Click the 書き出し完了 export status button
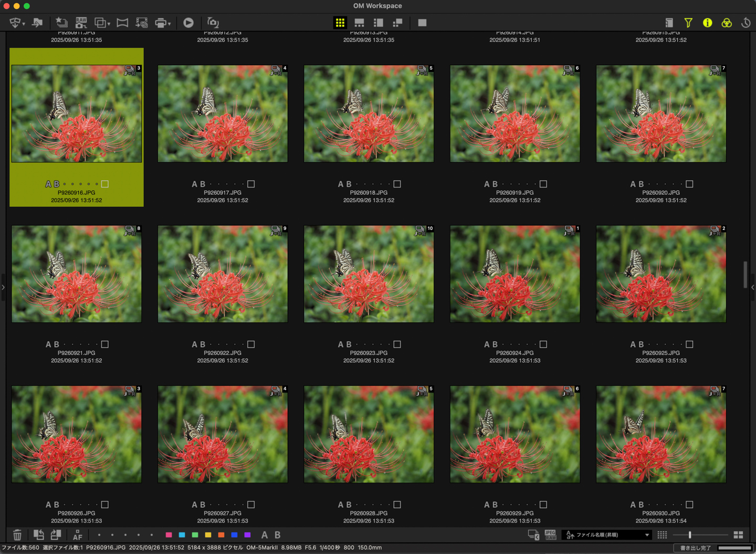This screenshot has height=554, width=756. 695,548
